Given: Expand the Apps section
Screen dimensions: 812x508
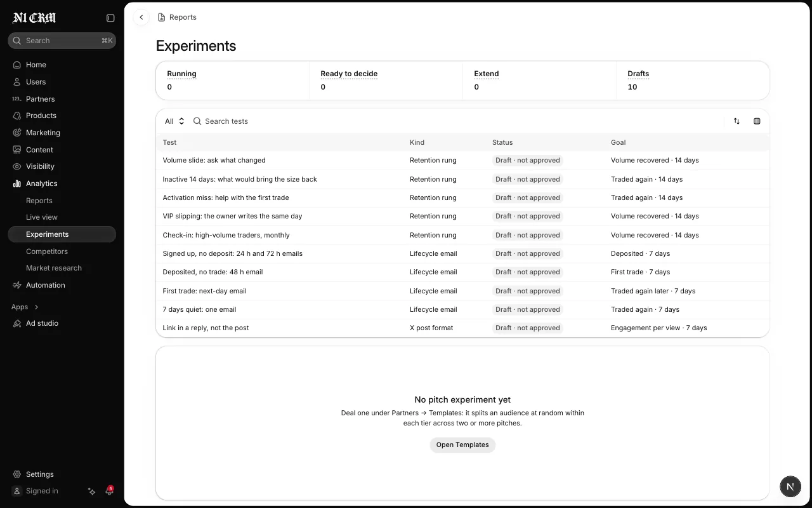Looking at the screenshot, I should click(x=25, y=307).
